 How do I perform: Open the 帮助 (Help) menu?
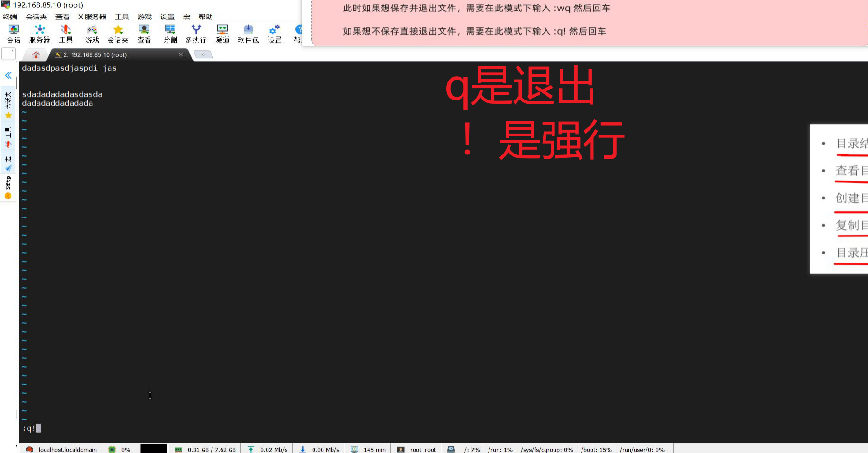click(x=206, y=17)
